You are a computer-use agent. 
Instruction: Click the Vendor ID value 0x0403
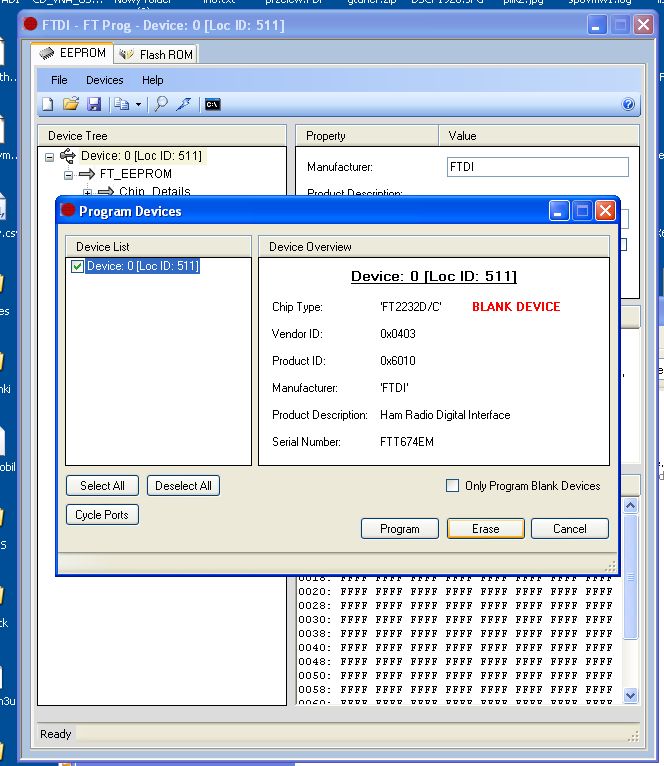398,334
